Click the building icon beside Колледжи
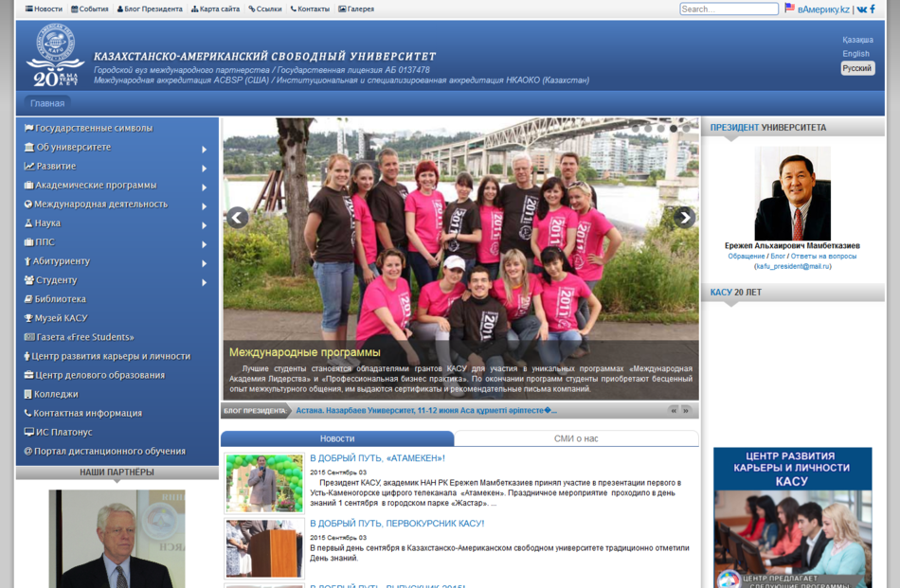900x588 pixels. tap(27, 394)
